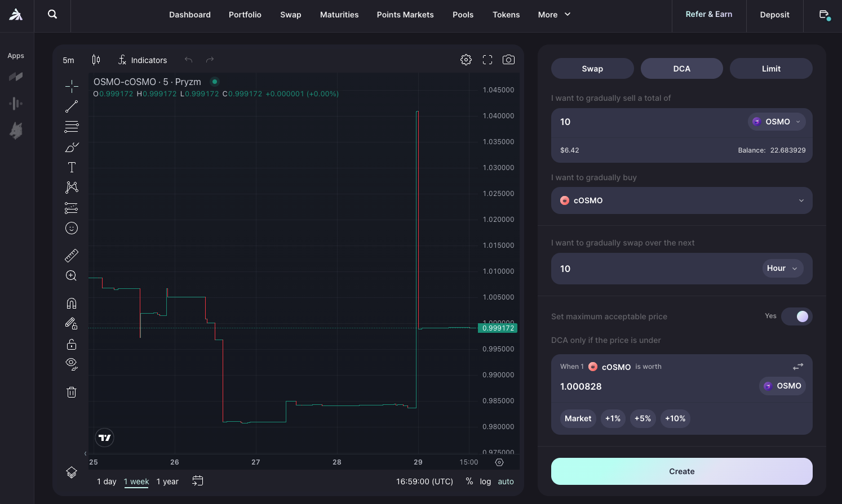Image resolution: width=842 pixels, height=504 pixels.
Task: Click the Create button
Action: point(682,471)
